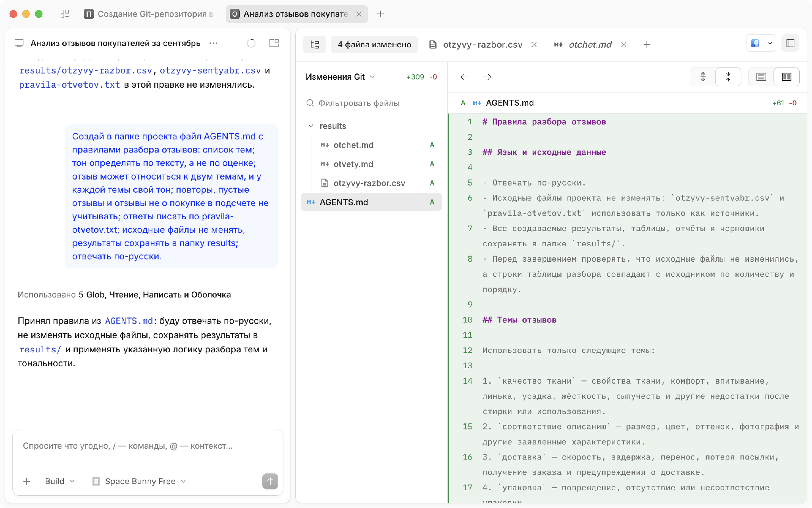Switch to otchet.md editor tab
This screenshot has width=812, height=508.
point(583,44)
